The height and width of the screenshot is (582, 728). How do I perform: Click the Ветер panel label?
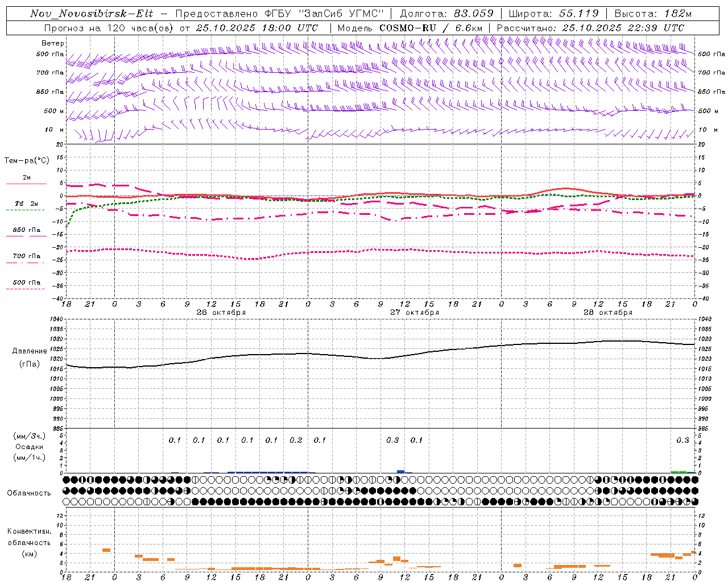pyautogui.click(x=53, y=43)
